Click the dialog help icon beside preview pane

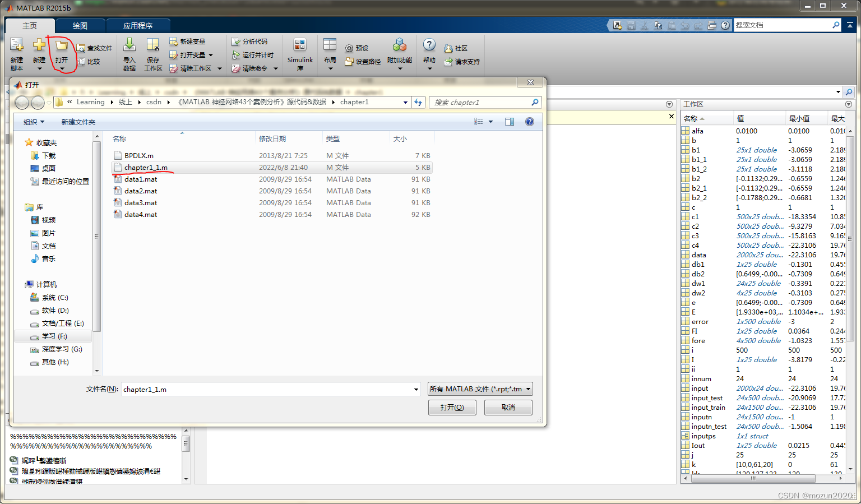[530, 122]
